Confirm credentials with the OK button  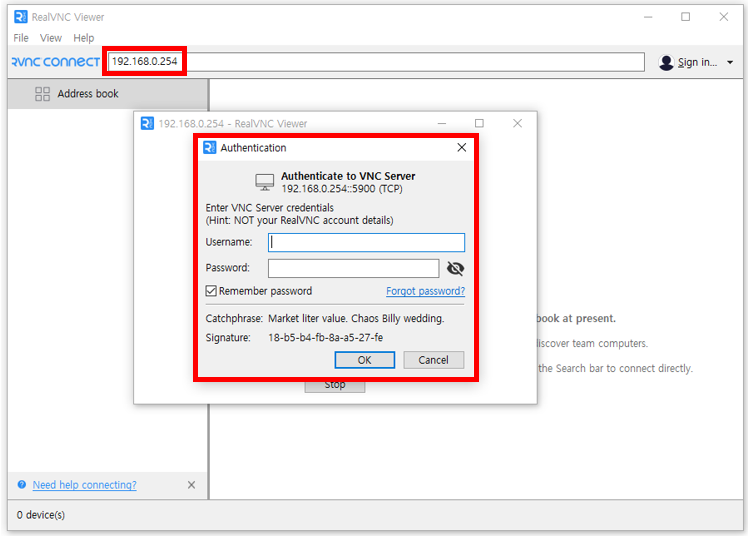[x=364, y=360]
